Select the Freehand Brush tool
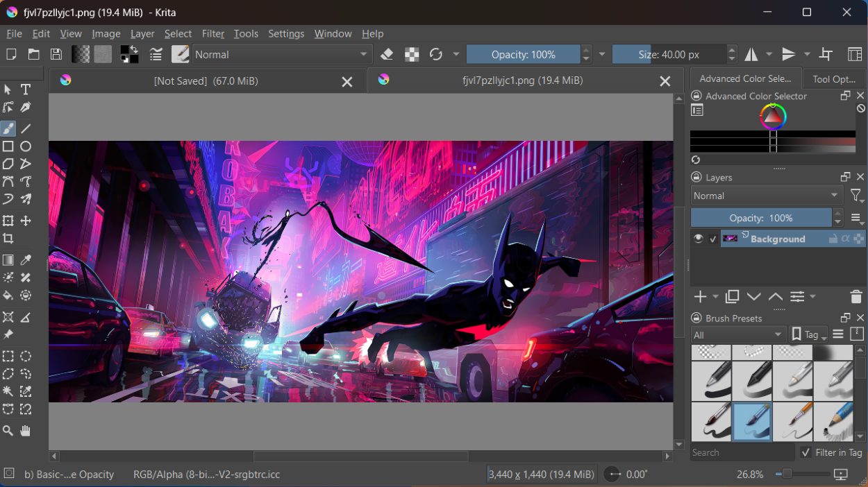Viewport: 868px width, 487px height. pyautogui.click(x=8, y=128)
